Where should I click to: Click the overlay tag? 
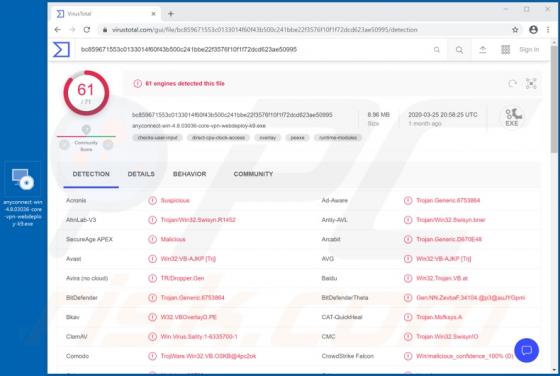tap(268, 138)
